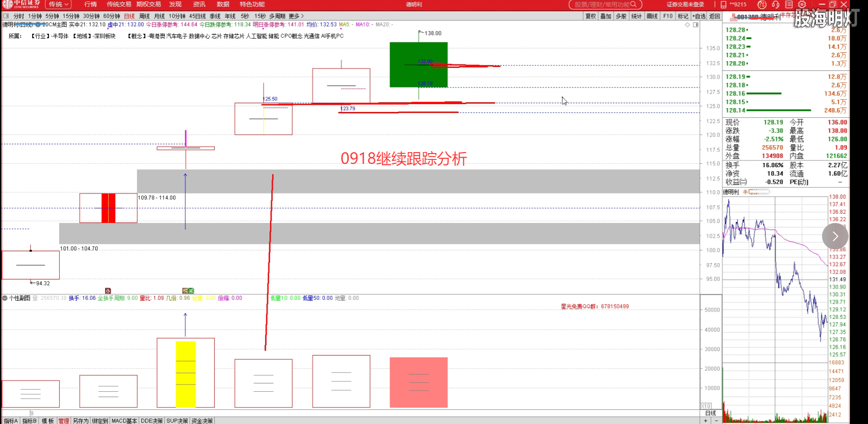The height and width of the screenshot is (424, 868).
Task: Click the red 涨 marker icon
Action: click(108, 291)
